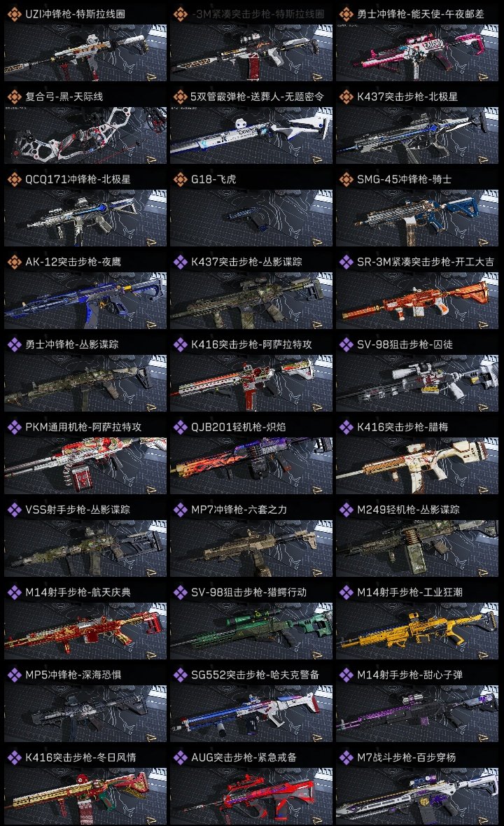Click the M7战斗步枪-百步穿杨 title label
This screenshot has height=826, width=504.
(406, 757)
